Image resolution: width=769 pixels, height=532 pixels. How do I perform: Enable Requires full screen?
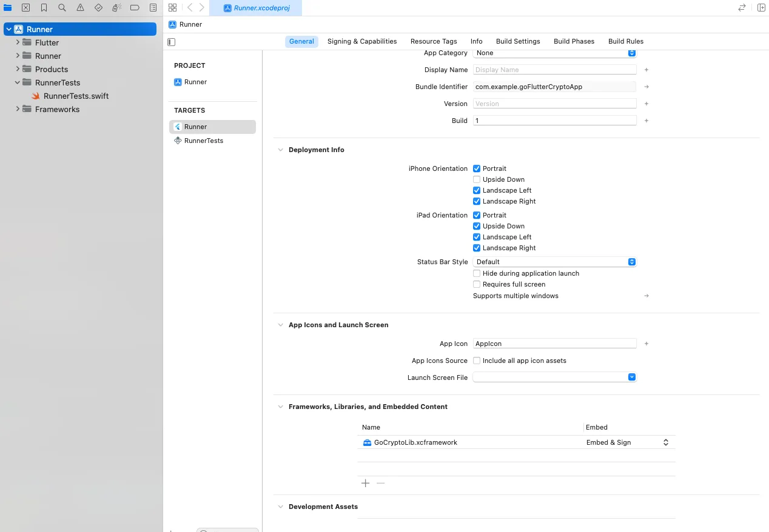click(x=477, y=284)
